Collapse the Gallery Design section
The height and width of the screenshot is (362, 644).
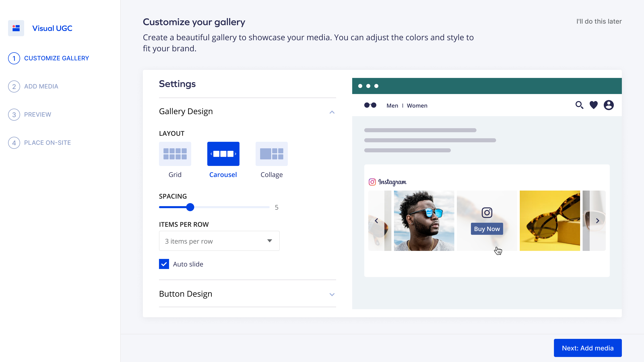pyautogui.click(x=332, y=112)
